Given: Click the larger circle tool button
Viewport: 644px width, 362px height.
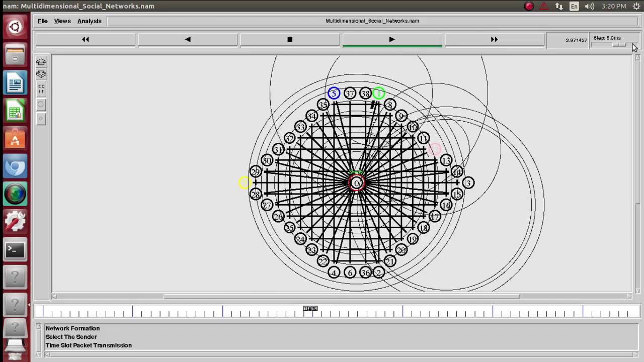Looking at the screenshot, I should tap(41, 105).
